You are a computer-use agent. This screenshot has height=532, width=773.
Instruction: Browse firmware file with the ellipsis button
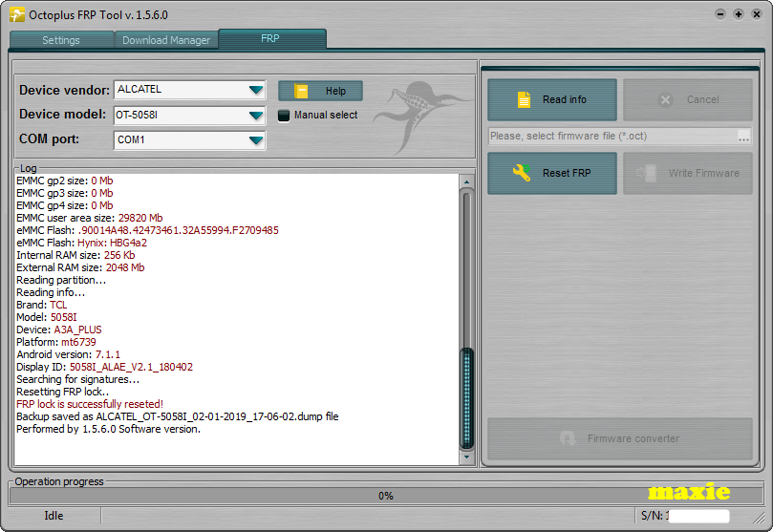click(x=744, y=137)
